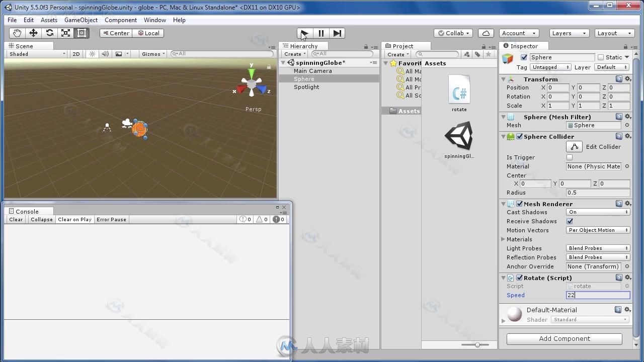Toggle Local handle rotation button
Viewport: 644px width, 362px height.
point(148,33)
